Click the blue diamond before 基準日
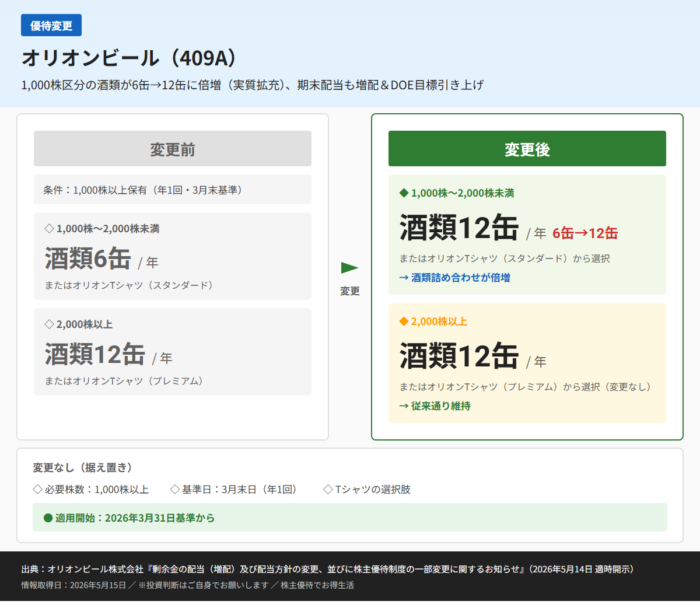The height and width of the screenshot is (615, 700). tap(175, 490)
